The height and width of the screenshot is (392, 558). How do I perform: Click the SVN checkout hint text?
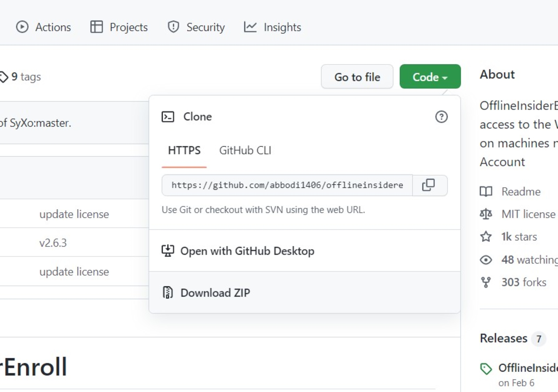[x=263, y=210]
